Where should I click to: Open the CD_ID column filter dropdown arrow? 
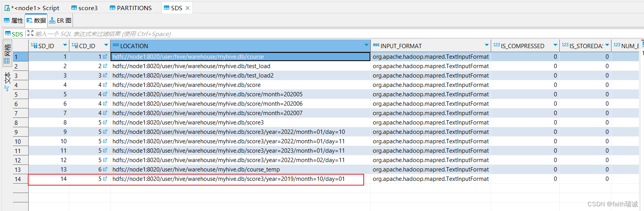(106, 45)
